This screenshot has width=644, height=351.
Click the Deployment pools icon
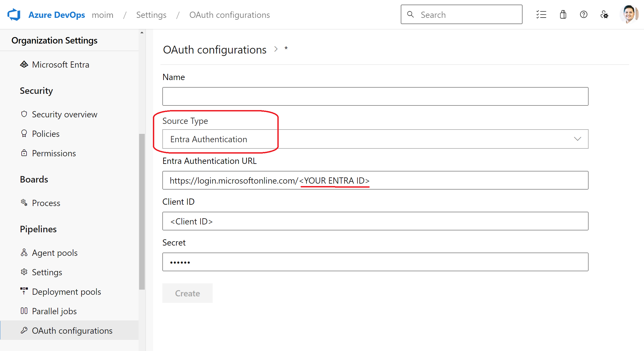coord(24,291)
